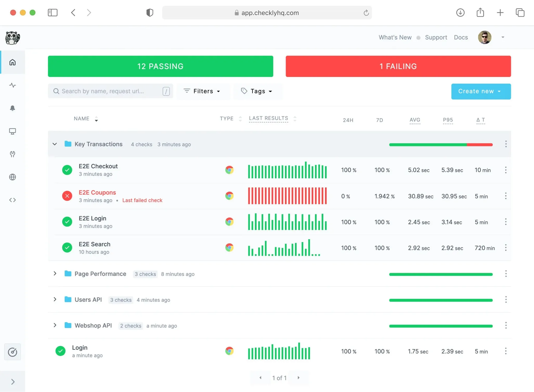Click the search by name field
The image size is (534, 392).
110,91
